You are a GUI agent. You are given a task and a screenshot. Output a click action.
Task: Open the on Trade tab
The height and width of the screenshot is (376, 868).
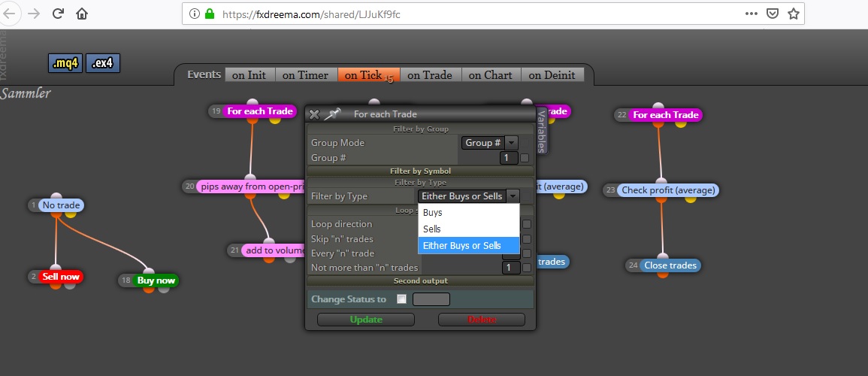[x=430, y=75]
